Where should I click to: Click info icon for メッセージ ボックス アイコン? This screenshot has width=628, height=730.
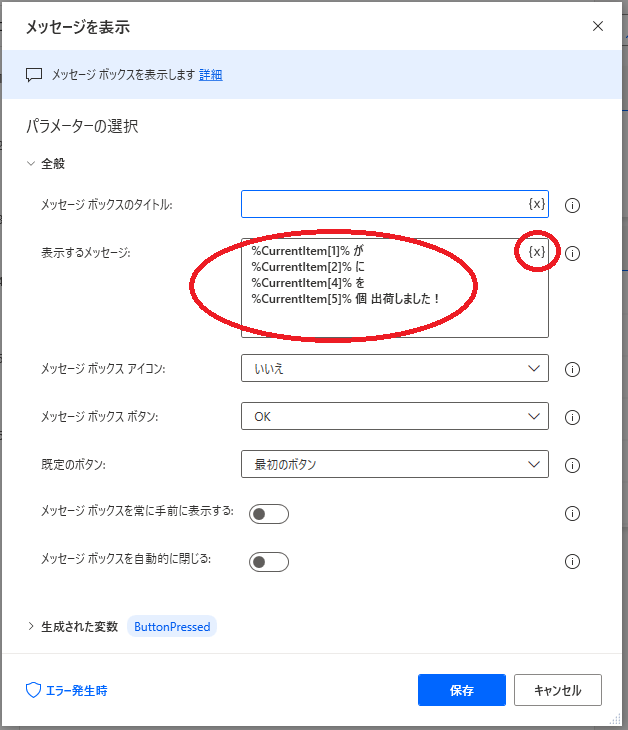click(573, 369)
